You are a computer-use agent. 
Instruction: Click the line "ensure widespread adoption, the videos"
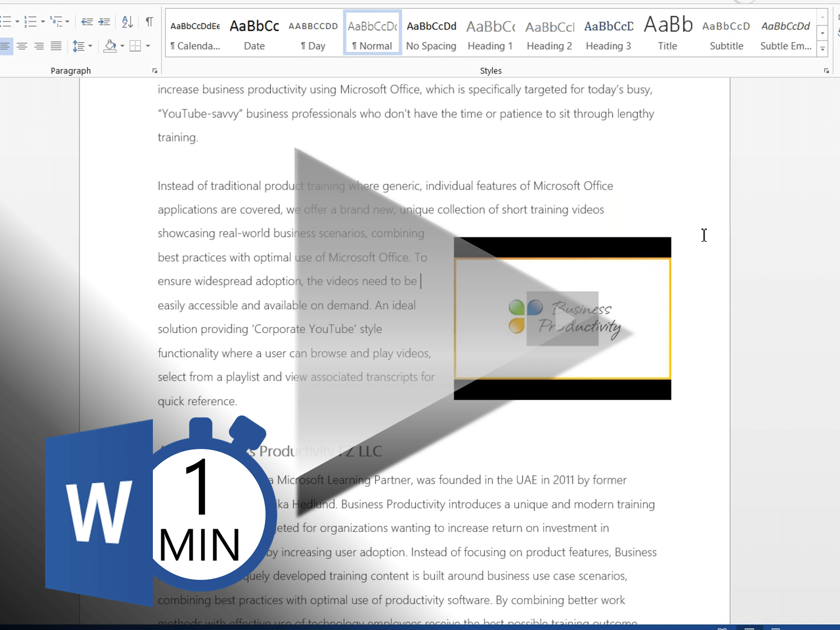(x=287, y=281)
